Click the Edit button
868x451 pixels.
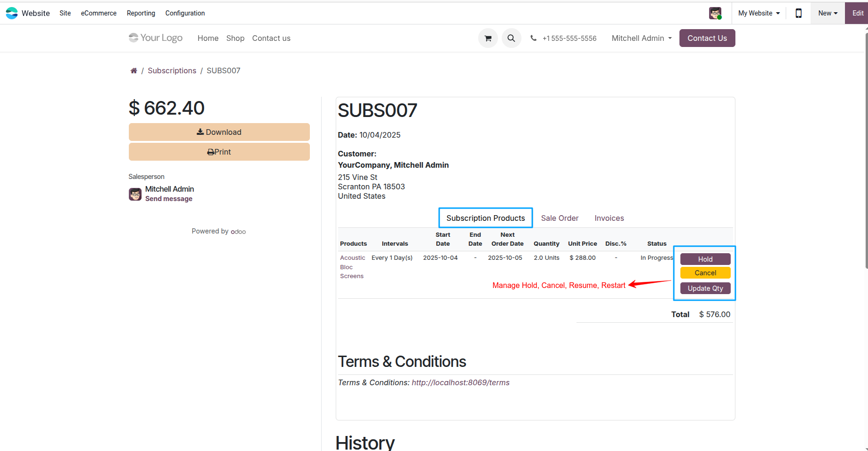(x=857, y=13)
